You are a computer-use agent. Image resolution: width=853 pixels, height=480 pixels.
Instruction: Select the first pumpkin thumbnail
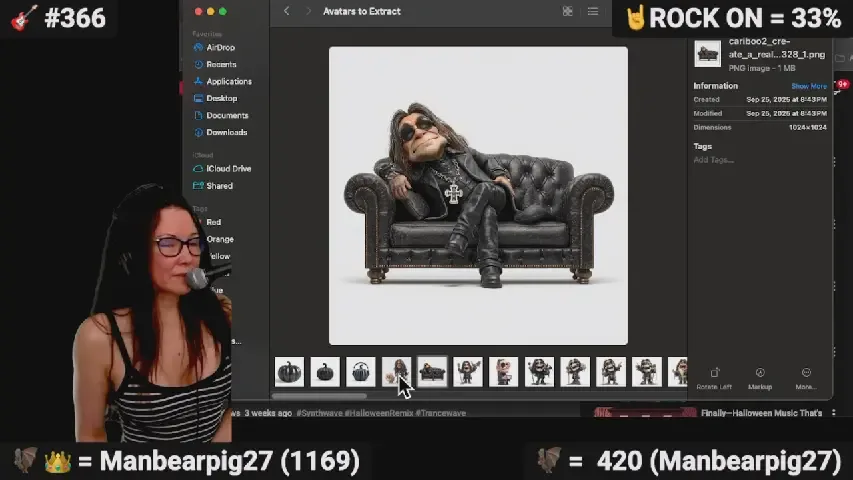(289, 372)
